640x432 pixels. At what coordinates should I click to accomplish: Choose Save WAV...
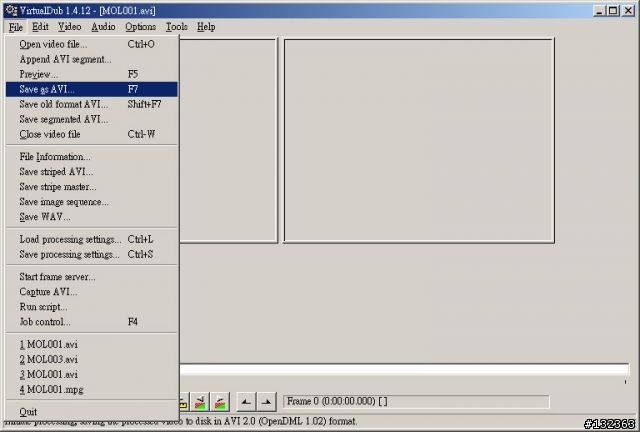pyautogui.click(x=92, y=217)
